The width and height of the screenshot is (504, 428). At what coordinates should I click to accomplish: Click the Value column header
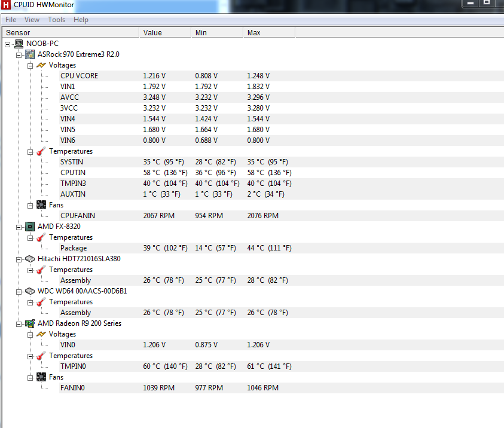pos(165,32)
